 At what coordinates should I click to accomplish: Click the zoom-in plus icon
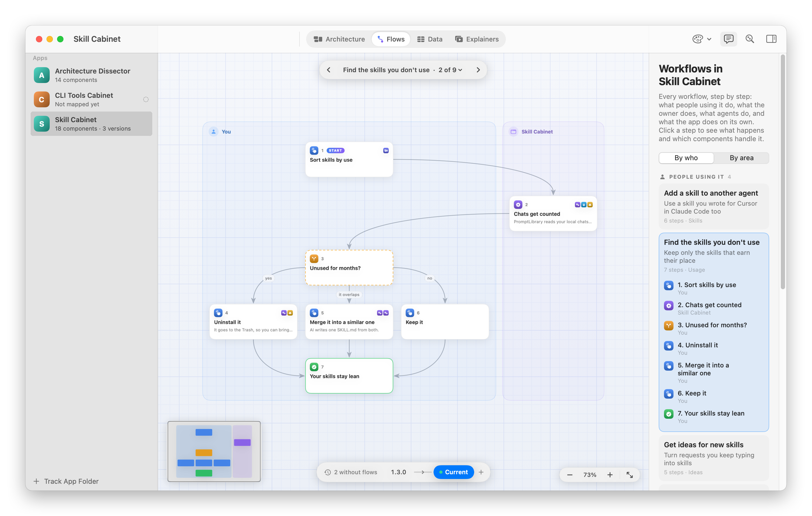click(610, 475)
